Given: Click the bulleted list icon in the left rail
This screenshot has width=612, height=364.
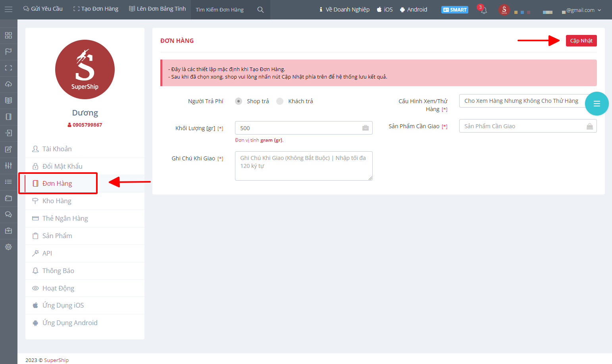Looking at the screenshot, I should [8, 182].
